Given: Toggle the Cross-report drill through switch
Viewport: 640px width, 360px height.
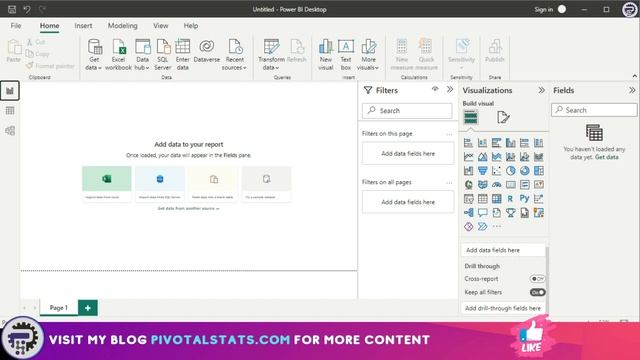Looking at the screenshot, I should [x=537, y=279].
